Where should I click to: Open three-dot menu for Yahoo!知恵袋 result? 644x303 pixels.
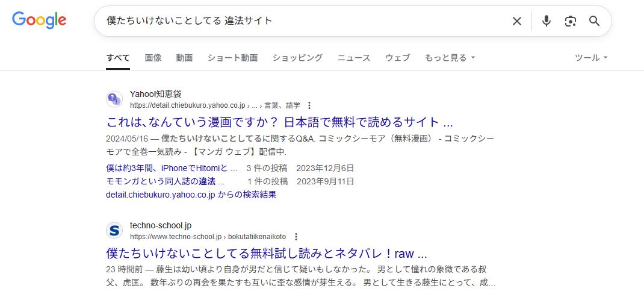(x=309, y=105)
